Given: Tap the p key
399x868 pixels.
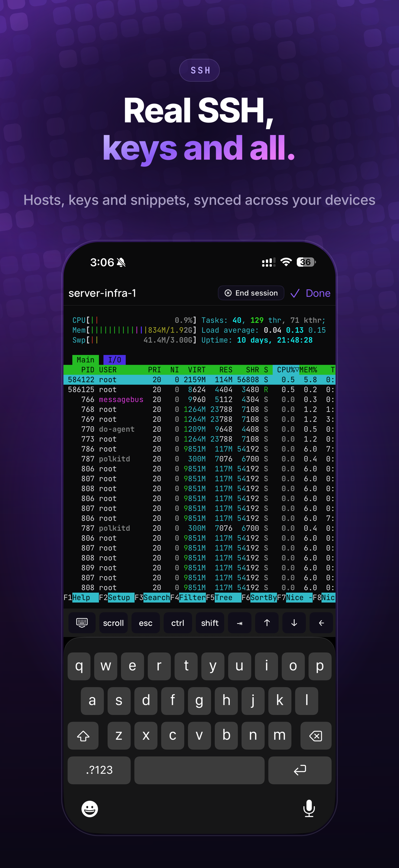Looking at the screenshot, I should (320, 666).
